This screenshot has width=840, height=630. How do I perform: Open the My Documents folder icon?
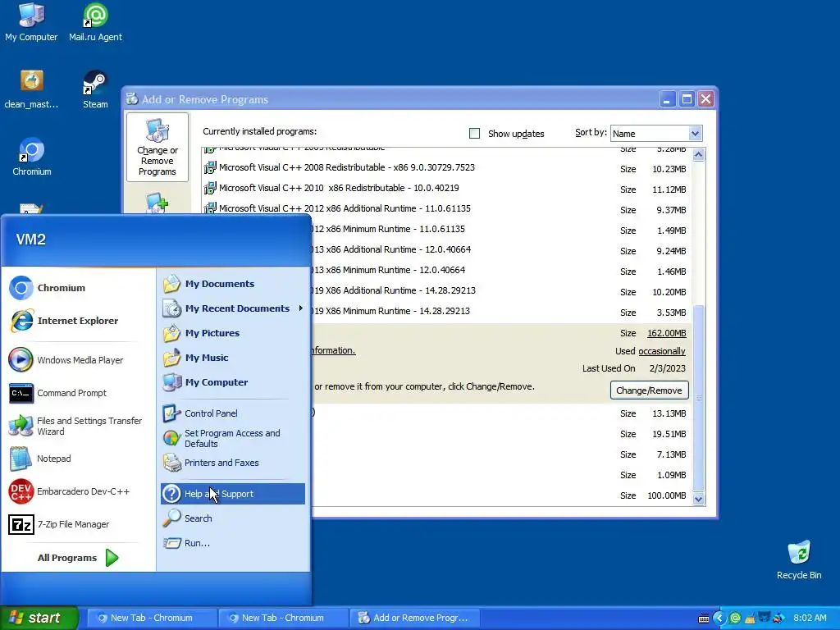point(171,284)
